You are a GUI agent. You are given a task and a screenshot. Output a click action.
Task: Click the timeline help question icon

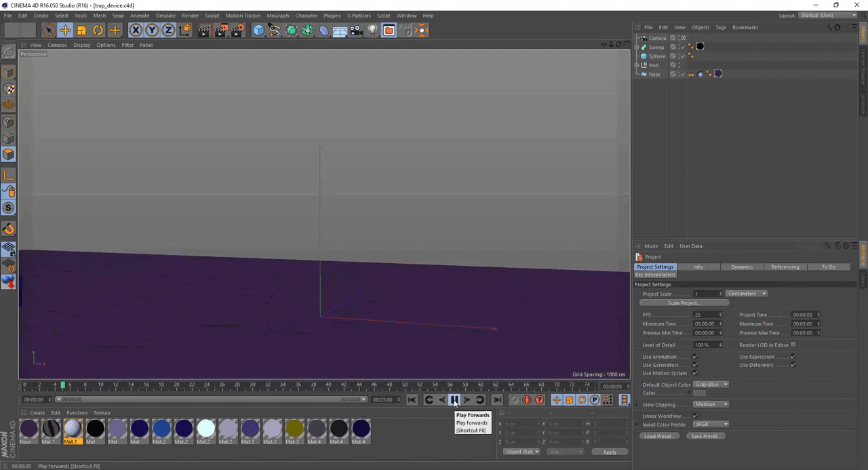click(x=540, y=399)
